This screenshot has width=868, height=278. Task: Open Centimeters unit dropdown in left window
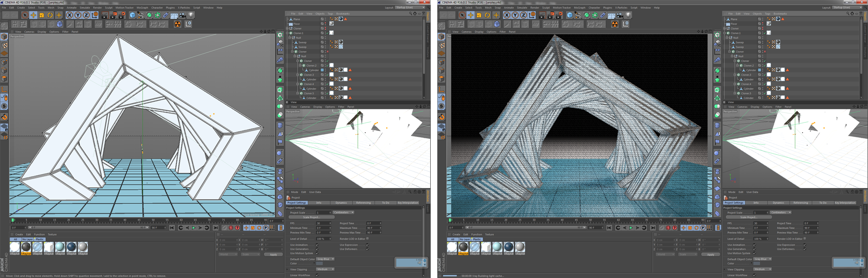(x=343, y=213)
